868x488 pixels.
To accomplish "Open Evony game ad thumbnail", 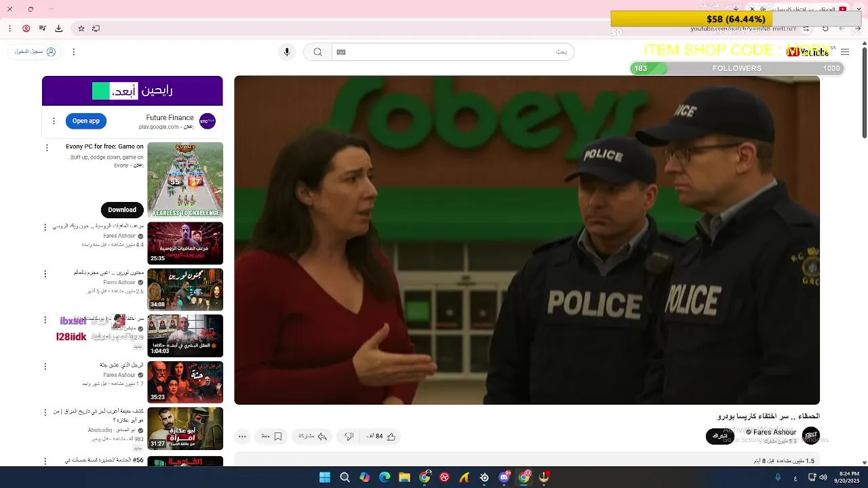I will coord(185,180).
